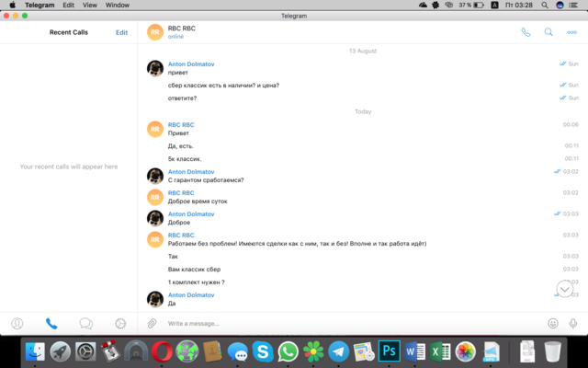Open ICQ flower icon in Dock

point(313,351)
